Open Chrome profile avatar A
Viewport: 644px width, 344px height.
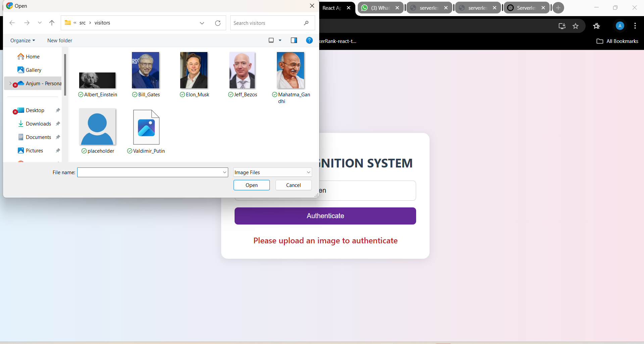point(620,26)
